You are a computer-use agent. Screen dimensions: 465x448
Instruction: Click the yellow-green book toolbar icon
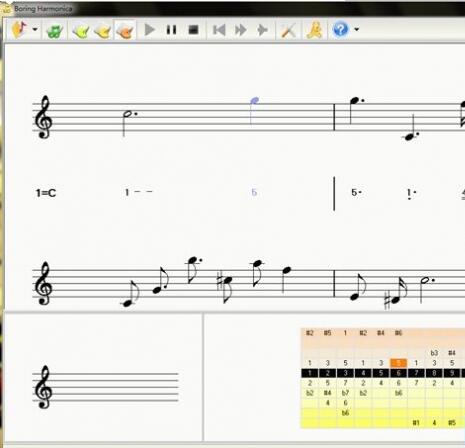click(81, 31)
